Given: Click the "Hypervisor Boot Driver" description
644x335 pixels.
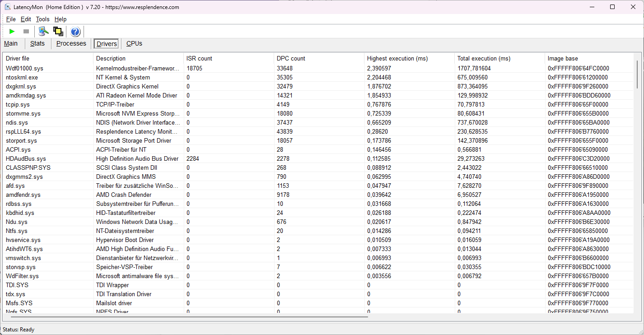Looking at the screenshot, I should [125, 240].
